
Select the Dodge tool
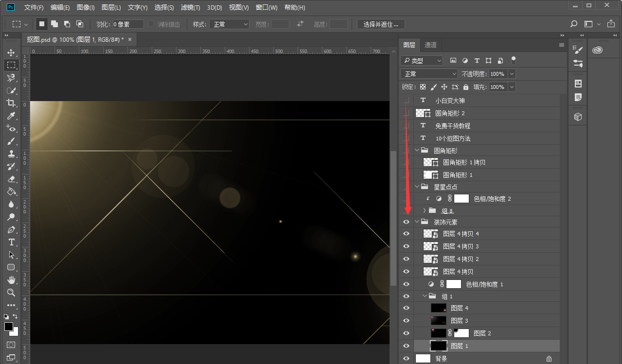(11, 217)
